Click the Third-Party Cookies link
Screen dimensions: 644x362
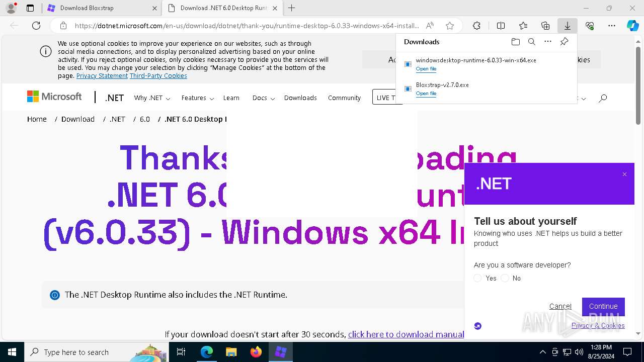tap(158, 76)
